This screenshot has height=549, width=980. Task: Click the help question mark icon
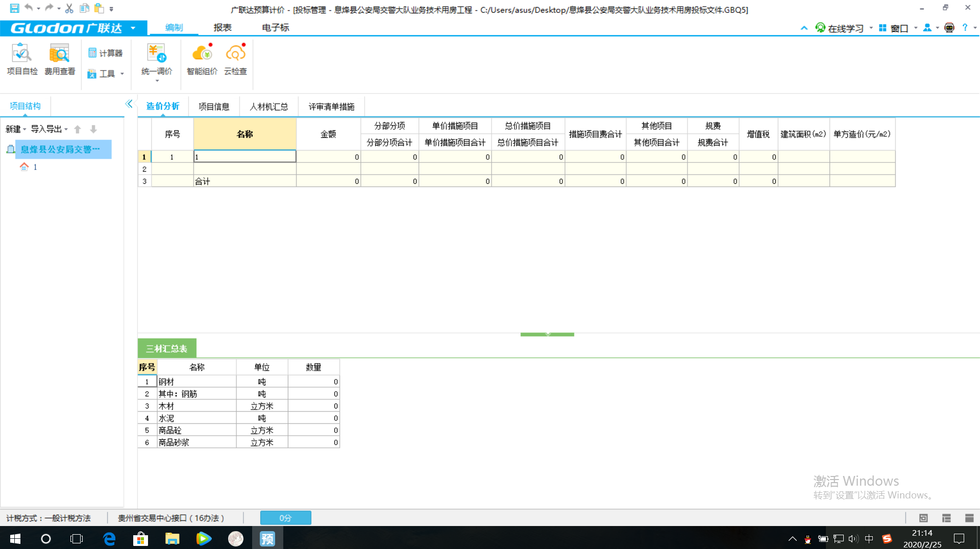pos(965,28)
